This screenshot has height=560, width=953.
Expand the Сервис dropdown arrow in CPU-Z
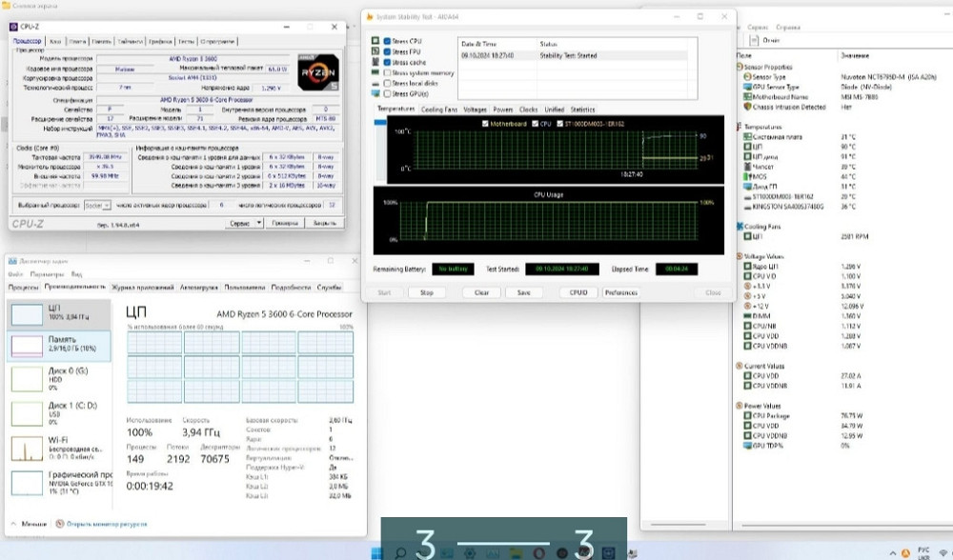(259, 223)
